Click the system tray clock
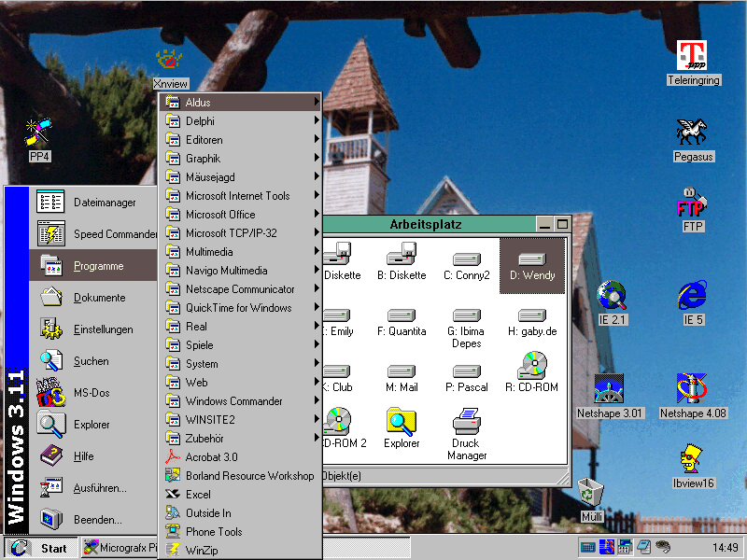Image resolution: width=747 pixels, height=560 pixels. pyautogui.click(x=726, y=548)
